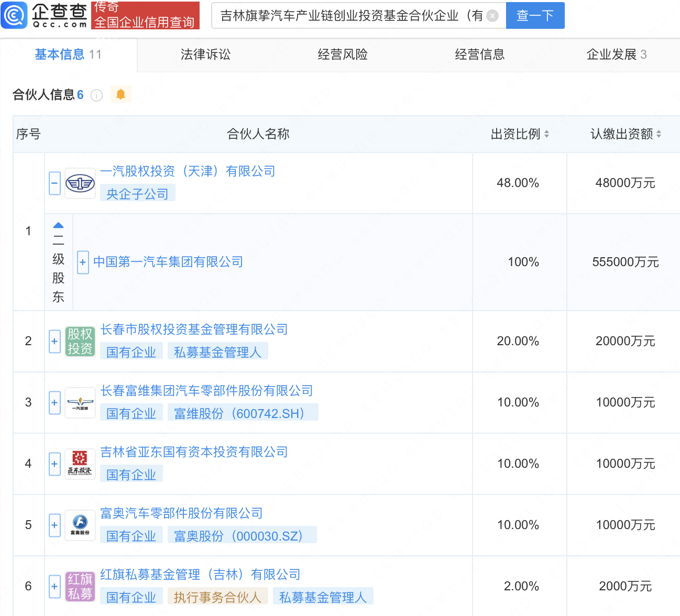Viewport: 680px width, 616px height.
Task: Click the 富奥股份 company logo
Action: 80,525
